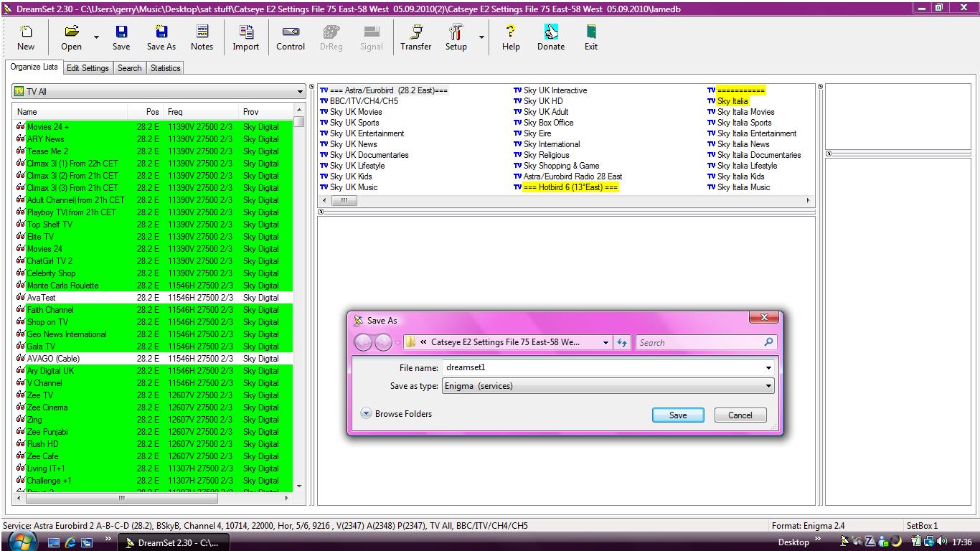This screenshot has width=980, height=551.
Task: Open the Transfer tool
Action: point(415,37)
